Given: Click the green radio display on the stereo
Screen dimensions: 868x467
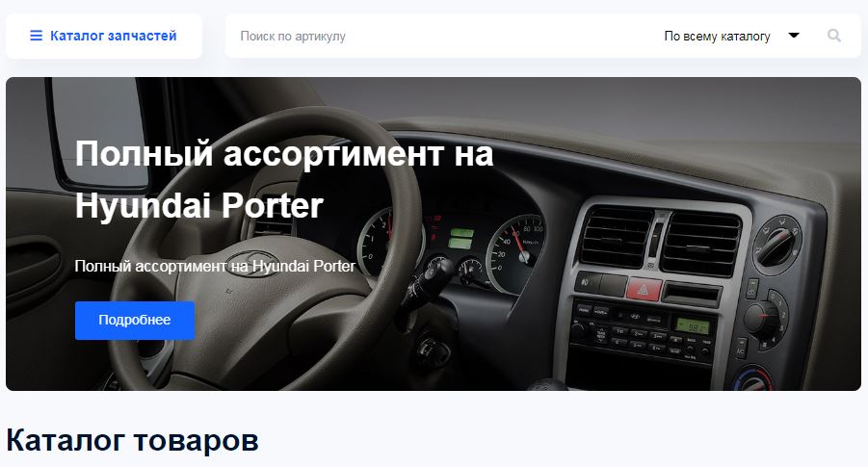Looking at the screenshot, I should 693,326.
